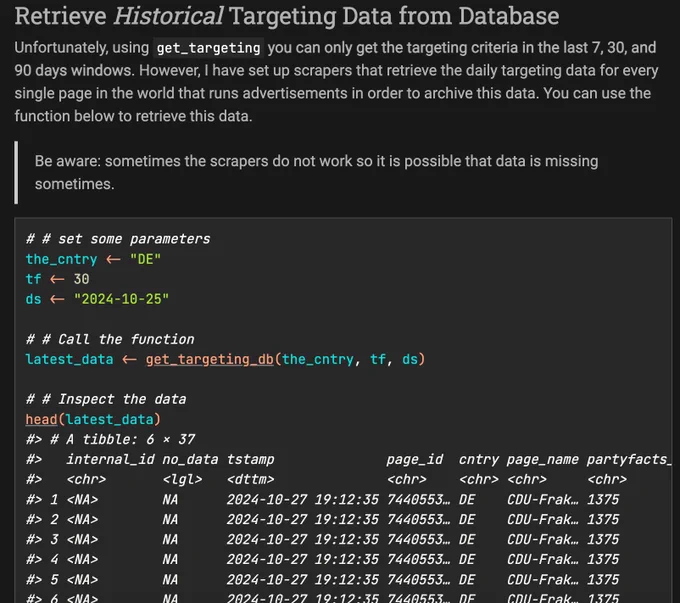Click the comment '# # set some parameters'
680x603 pixels.
pyautogui.click(x=118, y=239)
